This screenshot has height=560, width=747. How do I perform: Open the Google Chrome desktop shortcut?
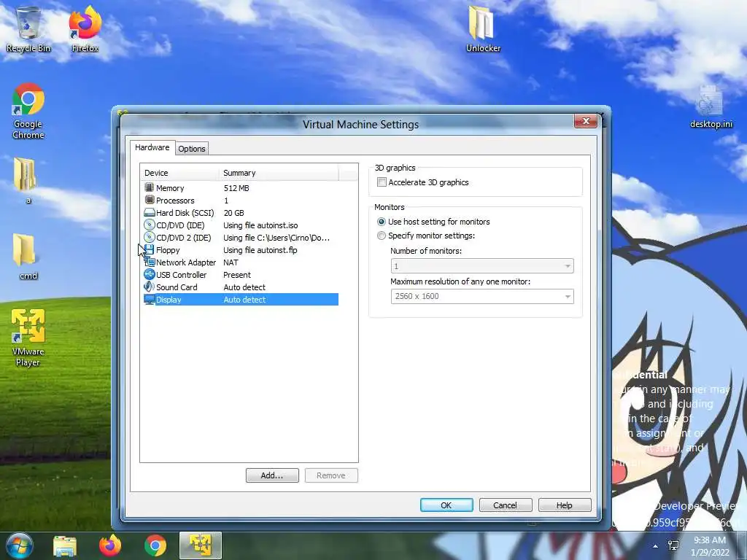[28, 111]
